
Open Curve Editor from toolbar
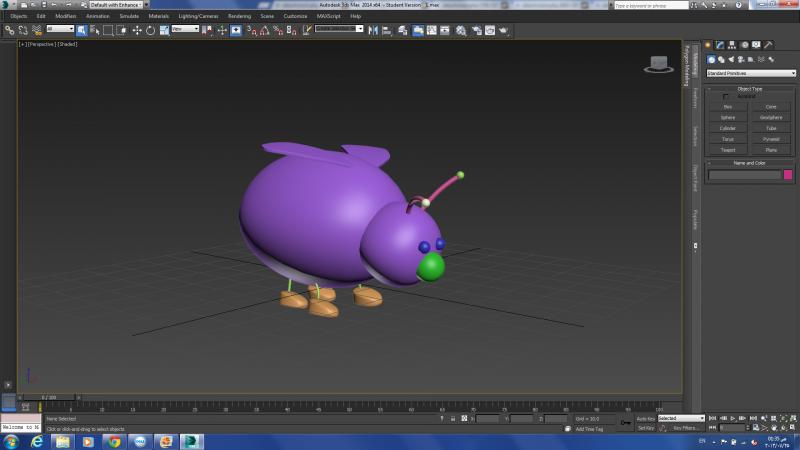432,31
